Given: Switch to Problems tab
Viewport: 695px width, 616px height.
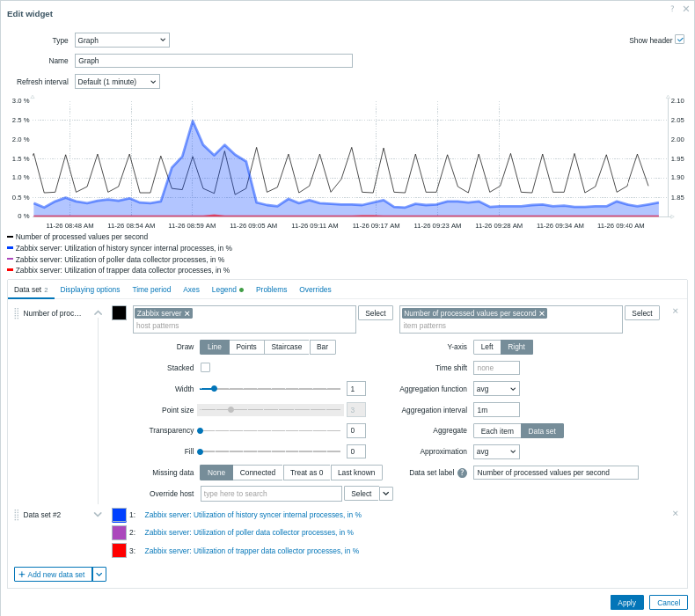Looking at the screenshot, I should [x=271, y=290].
